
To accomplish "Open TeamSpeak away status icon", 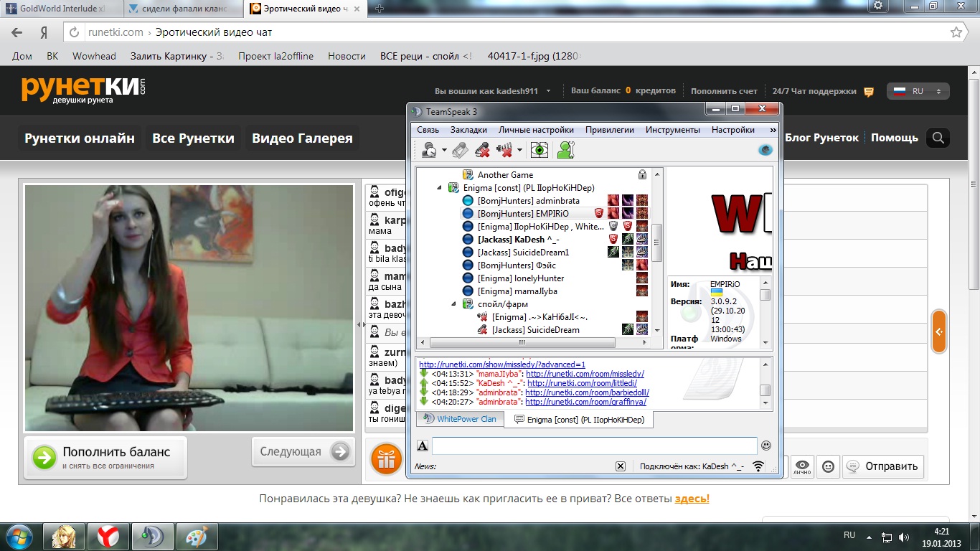I will [x=430, y=150].
